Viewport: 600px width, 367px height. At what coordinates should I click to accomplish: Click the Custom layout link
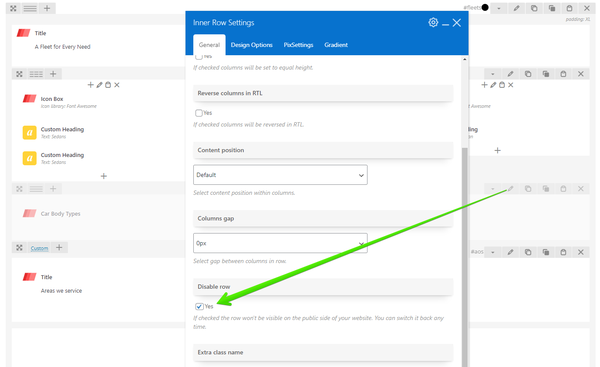[x=39, y=248]
